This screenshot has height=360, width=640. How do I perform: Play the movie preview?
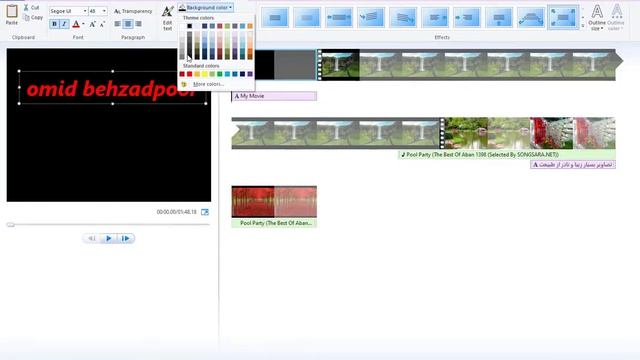tap(109, 238)
